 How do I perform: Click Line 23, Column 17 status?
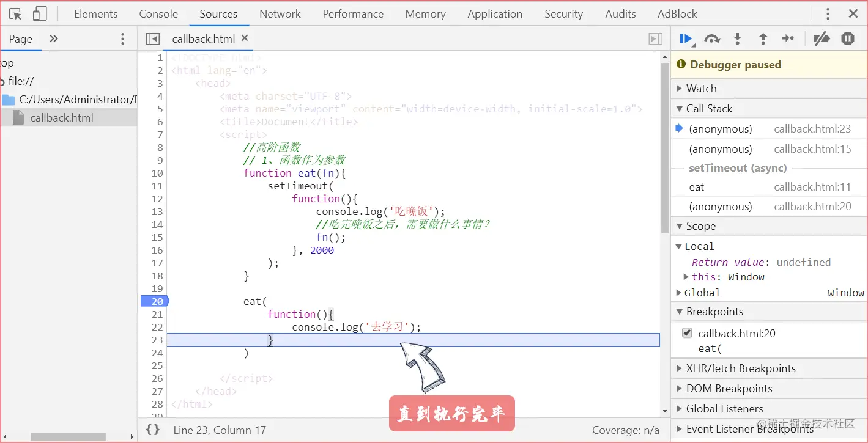coord(220,430)
